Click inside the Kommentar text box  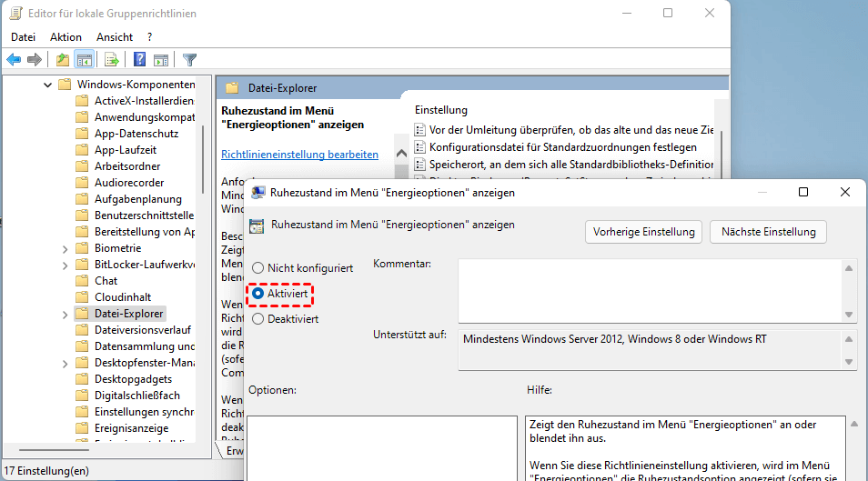(651, 291)
